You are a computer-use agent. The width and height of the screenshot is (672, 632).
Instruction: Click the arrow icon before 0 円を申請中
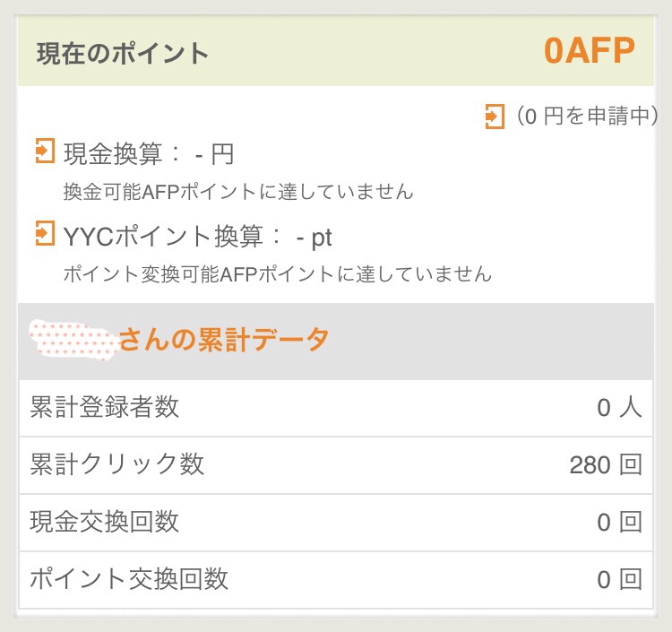click(494, 116)
